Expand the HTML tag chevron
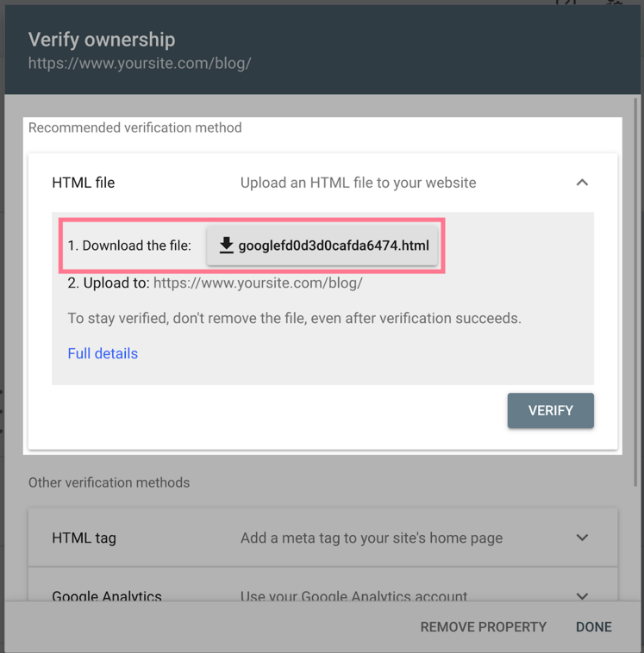 pyautogui.click(x=582, y=538)
